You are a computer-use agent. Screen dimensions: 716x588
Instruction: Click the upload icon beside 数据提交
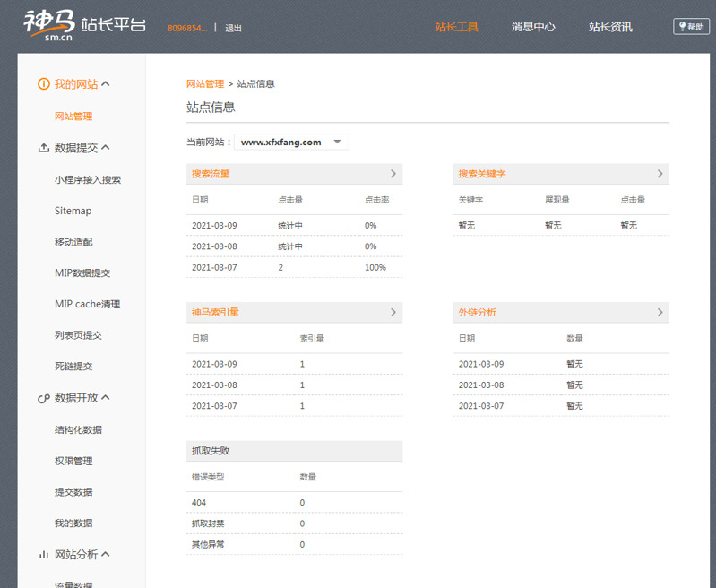click(x=43, y=148)
